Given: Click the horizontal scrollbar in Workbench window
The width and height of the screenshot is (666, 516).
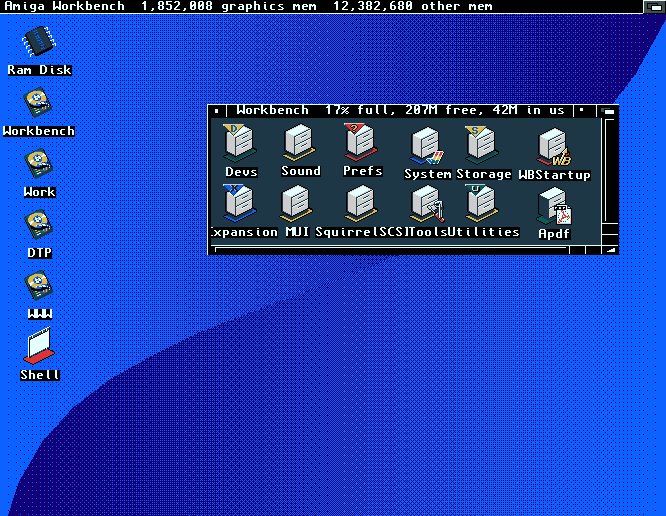Looking at the screenshot, I should [391, 250].
